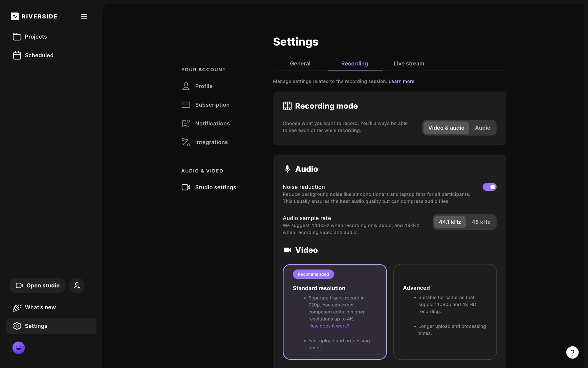Open the help question mark button
This screenshot has height=368, width=588.
point(572,352)
